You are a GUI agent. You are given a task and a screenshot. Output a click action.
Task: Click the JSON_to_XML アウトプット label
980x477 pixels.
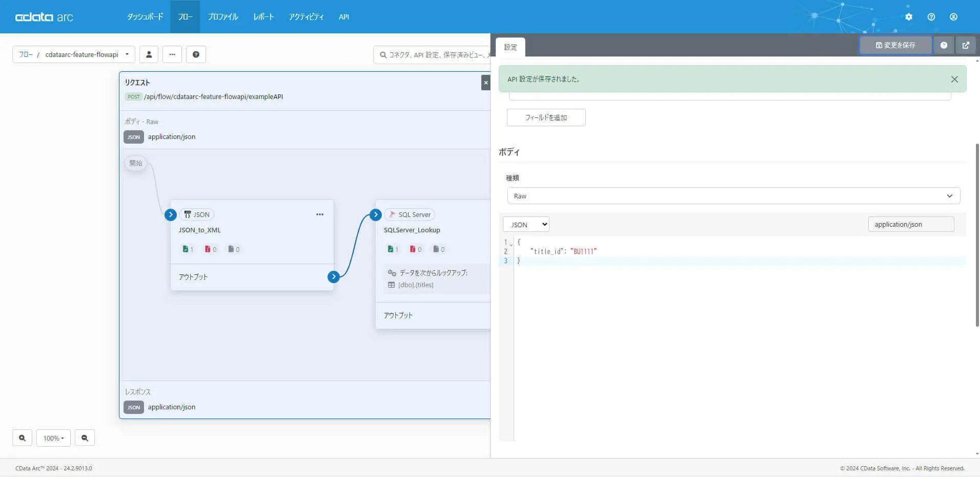point(193,277)
